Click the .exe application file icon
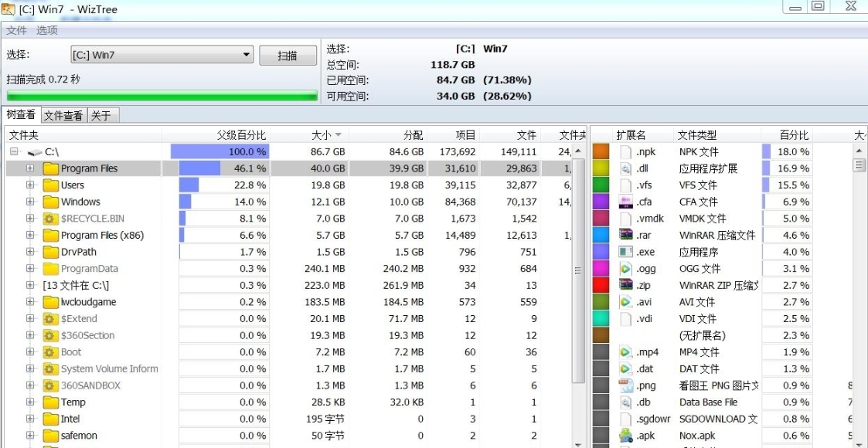Screen dimensions: 868x448 click(626, 252)
